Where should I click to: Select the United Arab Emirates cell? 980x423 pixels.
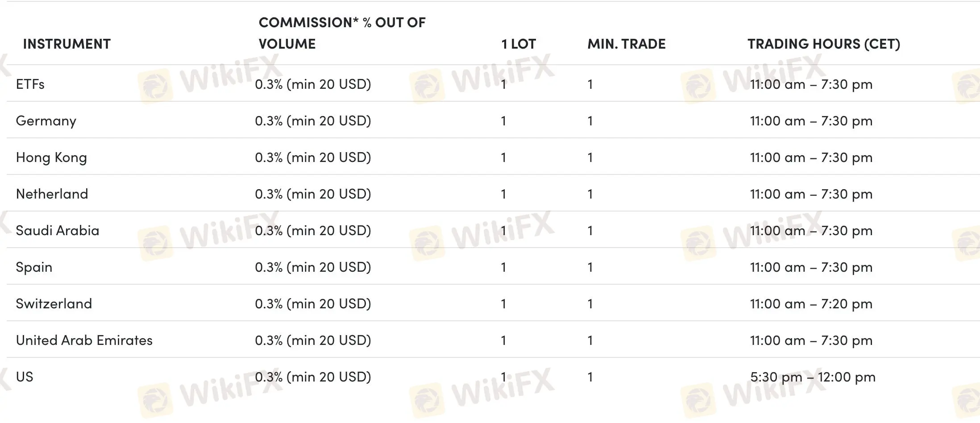tap(84, 340)
